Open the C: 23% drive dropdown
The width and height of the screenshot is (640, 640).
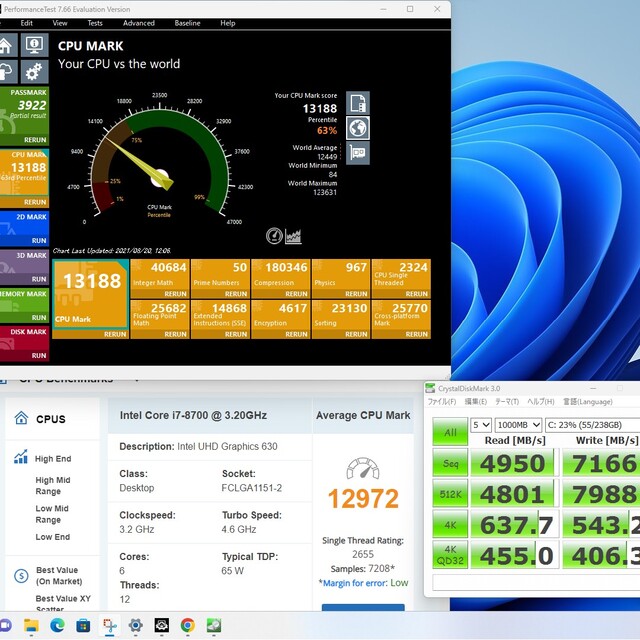[593, 425]
